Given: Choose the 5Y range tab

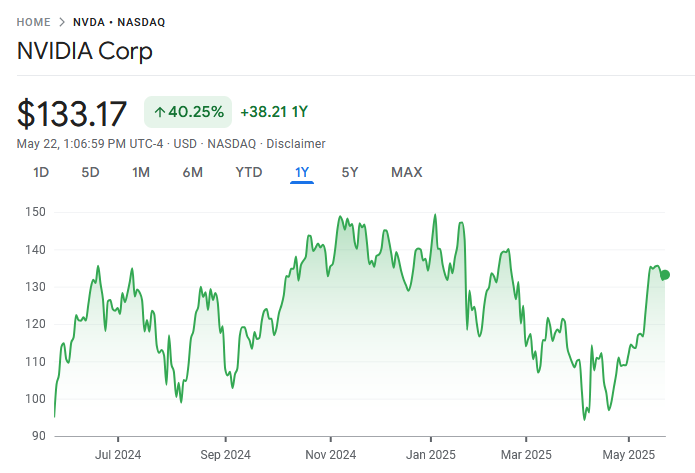Looking at the screenshot, I should [350, 172].
